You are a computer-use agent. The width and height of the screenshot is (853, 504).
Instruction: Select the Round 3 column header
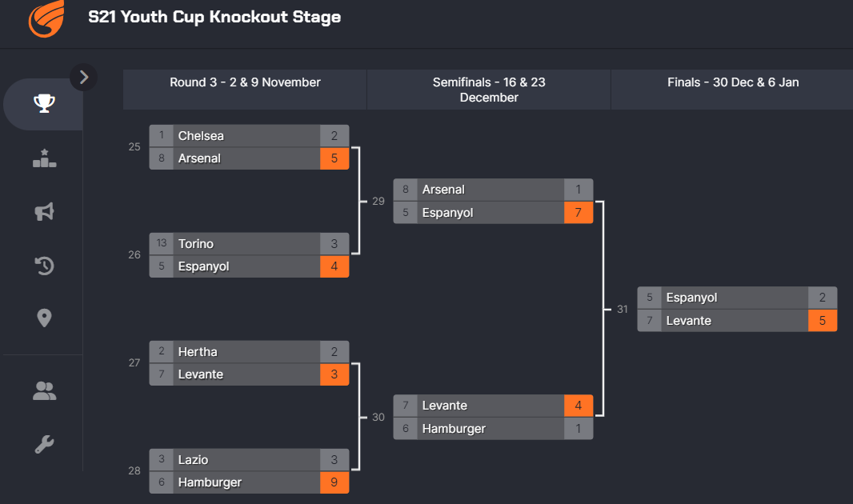245,82
